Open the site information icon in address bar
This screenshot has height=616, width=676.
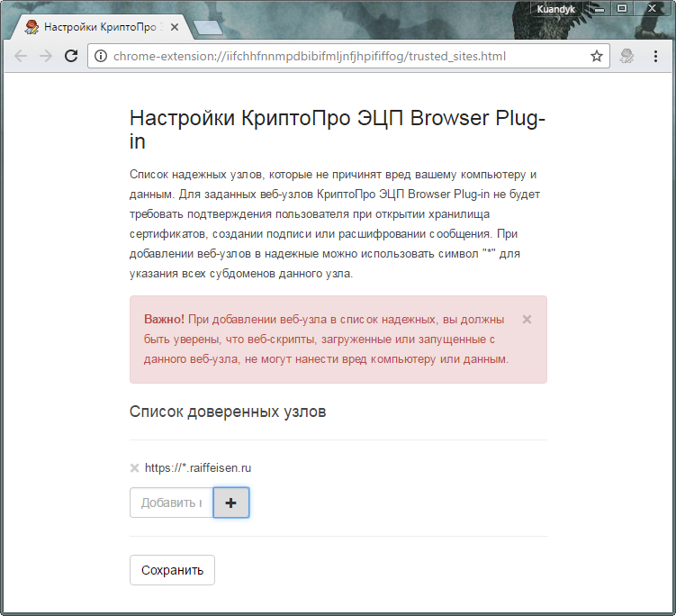coord(100,56)
